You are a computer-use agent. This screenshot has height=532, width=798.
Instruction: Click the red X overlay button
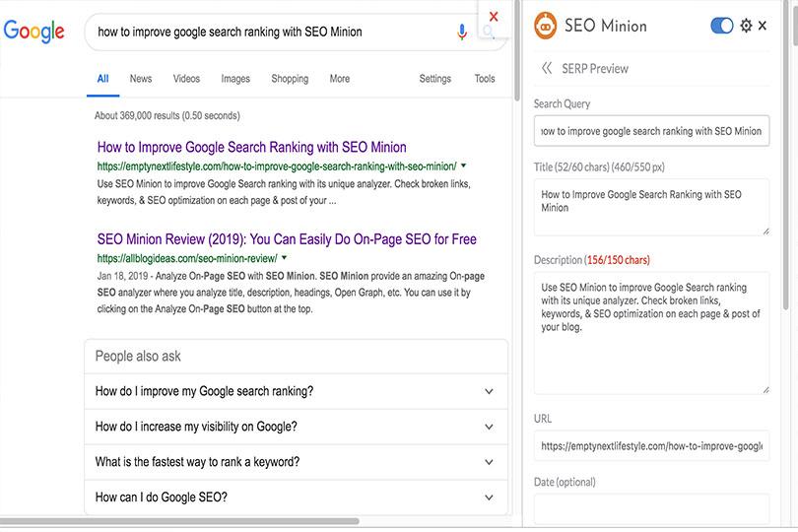tap(494, 16)
